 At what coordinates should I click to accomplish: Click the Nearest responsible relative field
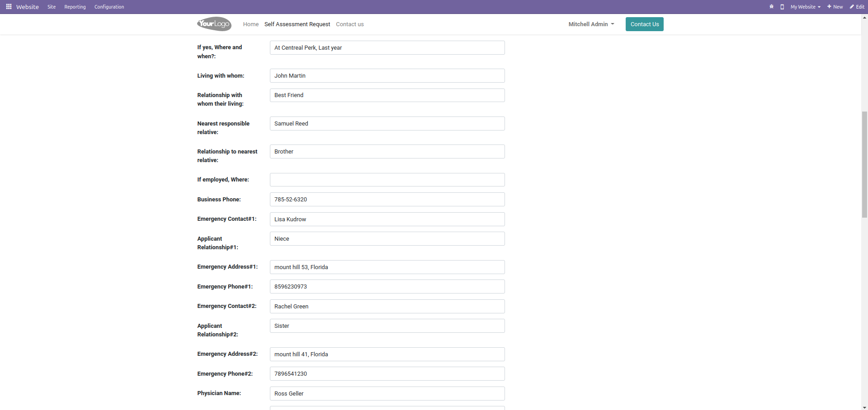click(x=387, y=124)
